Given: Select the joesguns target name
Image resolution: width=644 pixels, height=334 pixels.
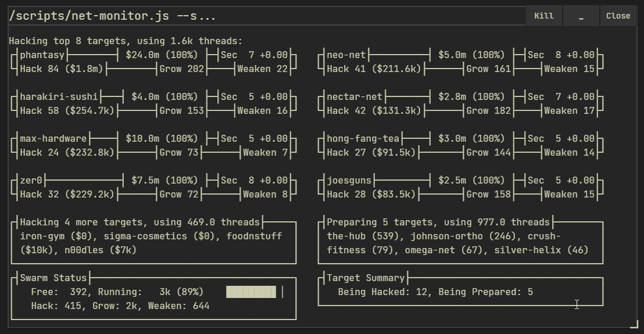Looking at the screenshot, I should click(349, 181).
